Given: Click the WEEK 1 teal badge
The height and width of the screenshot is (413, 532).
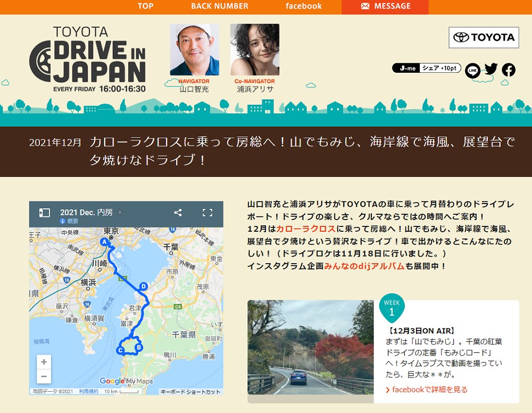Looking at the screenshot, I should point(392,308).
